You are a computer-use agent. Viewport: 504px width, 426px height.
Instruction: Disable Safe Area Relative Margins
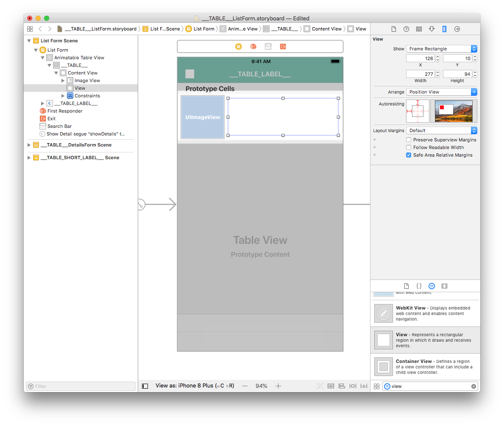pos(409,155)
